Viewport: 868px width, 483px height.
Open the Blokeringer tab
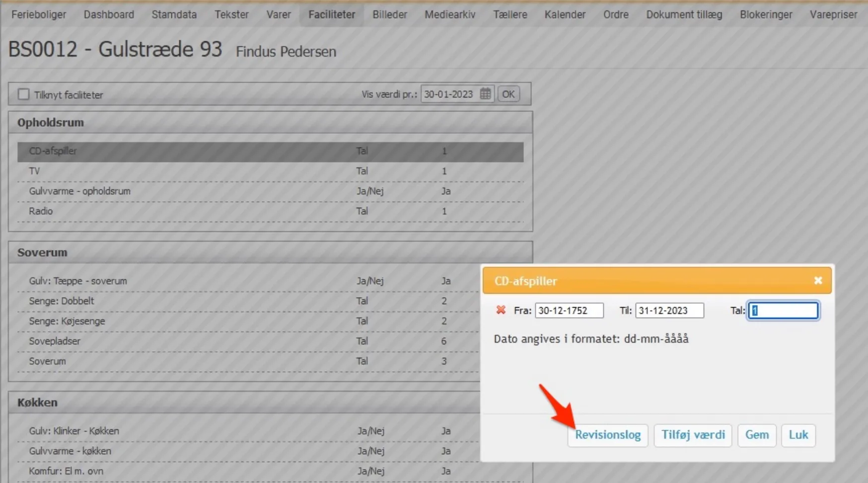tap(766, 14)
